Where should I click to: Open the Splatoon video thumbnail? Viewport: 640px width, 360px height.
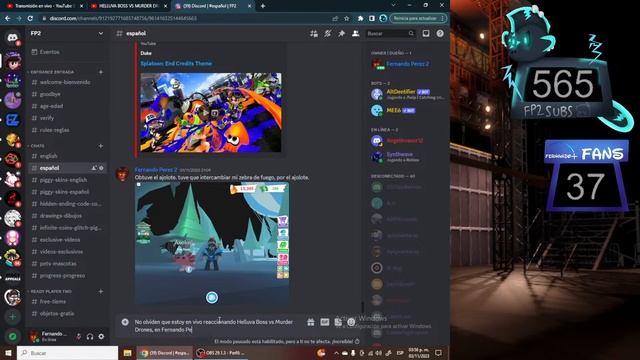(211, 113)
